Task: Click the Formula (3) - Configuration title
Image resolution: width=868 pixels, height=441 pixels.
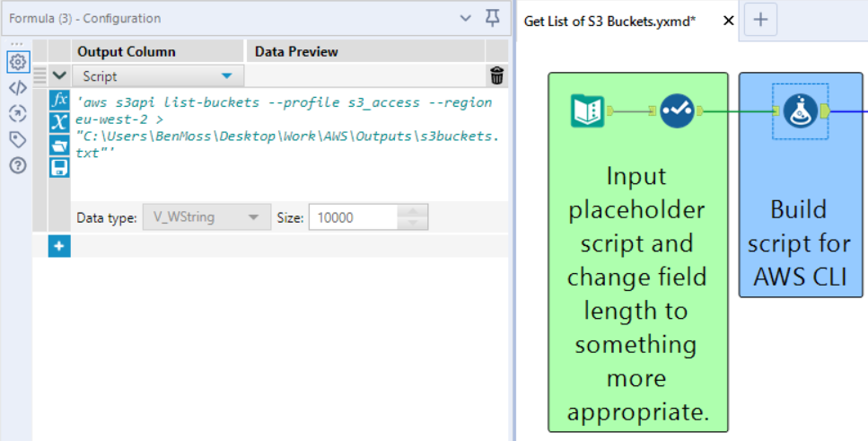Action: point(84,18)
